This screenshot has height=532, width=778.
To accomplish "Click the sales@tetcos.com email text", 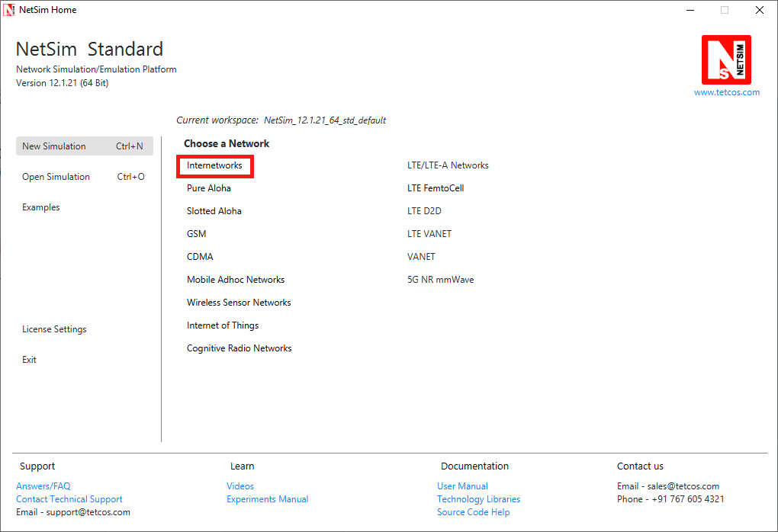I will (x=683, y=486).
